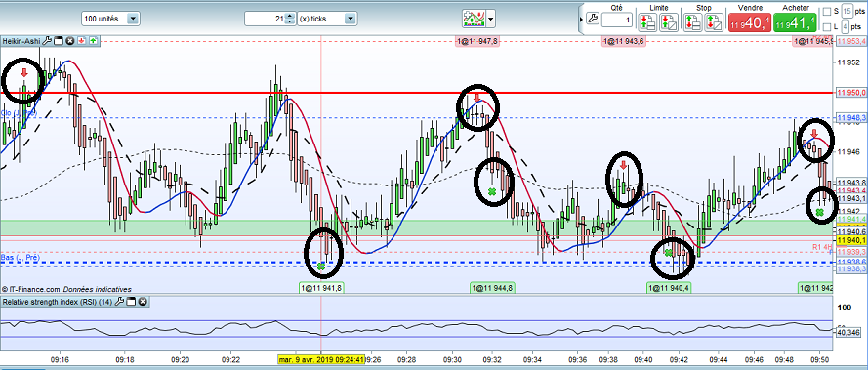Click the 09:44 time axis label
This screenshot has width=868, height=370.
click(719, 359)
